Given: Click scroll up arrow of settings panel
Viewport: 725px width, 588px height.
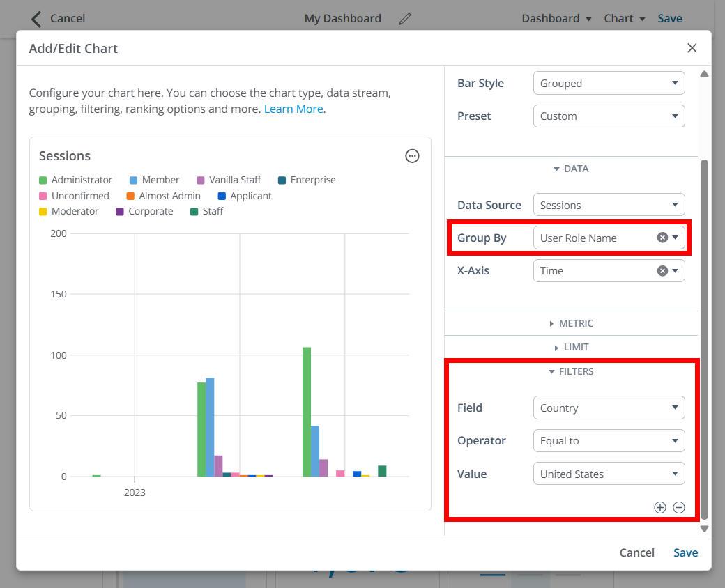Looking at the screenshot, I should pyautogui.click(x=704, y=74).
